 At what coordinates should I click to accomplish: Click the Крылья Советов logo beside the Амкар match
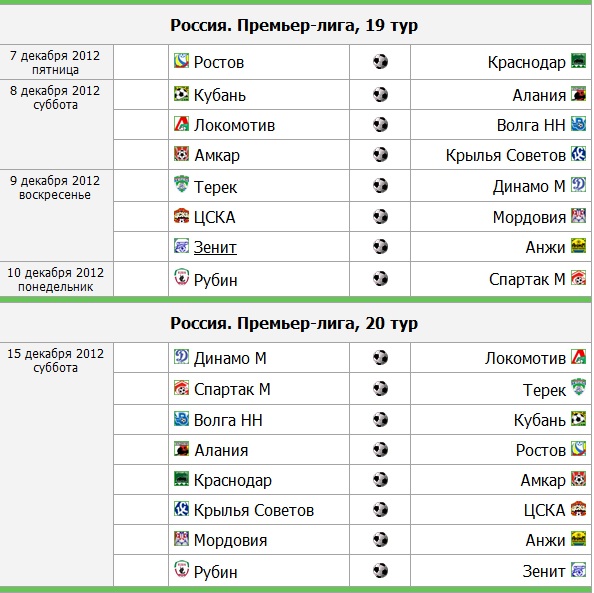coord(578,154)
